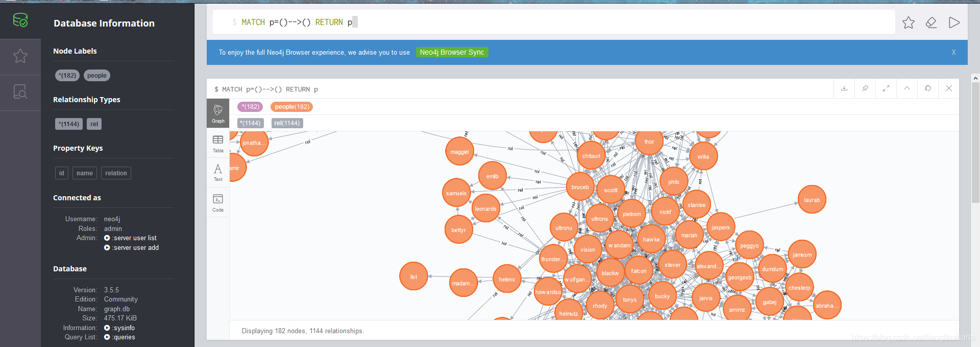Select the list node in graph
The width and height of the screenshot is (980, 347).
click(x=413, y=276)
